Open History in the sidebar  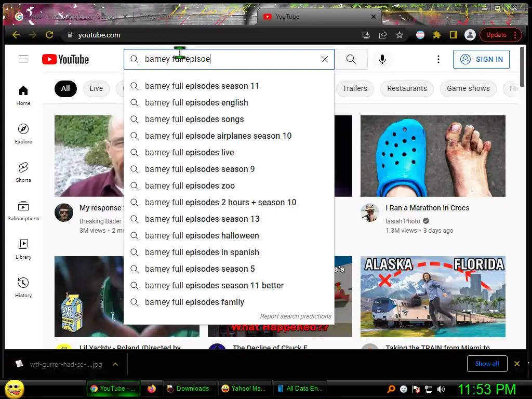(23, 287)
